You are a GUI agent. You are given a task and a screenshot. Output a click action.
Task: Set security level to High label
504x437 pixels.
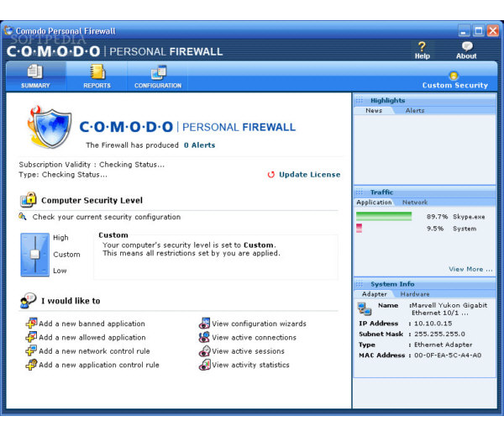coord(60,238)
